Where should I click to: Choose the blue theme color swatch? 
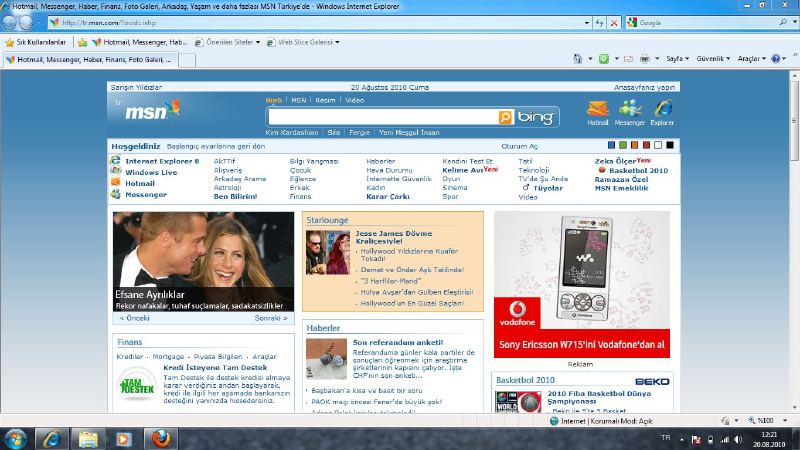tap(611, 145)
